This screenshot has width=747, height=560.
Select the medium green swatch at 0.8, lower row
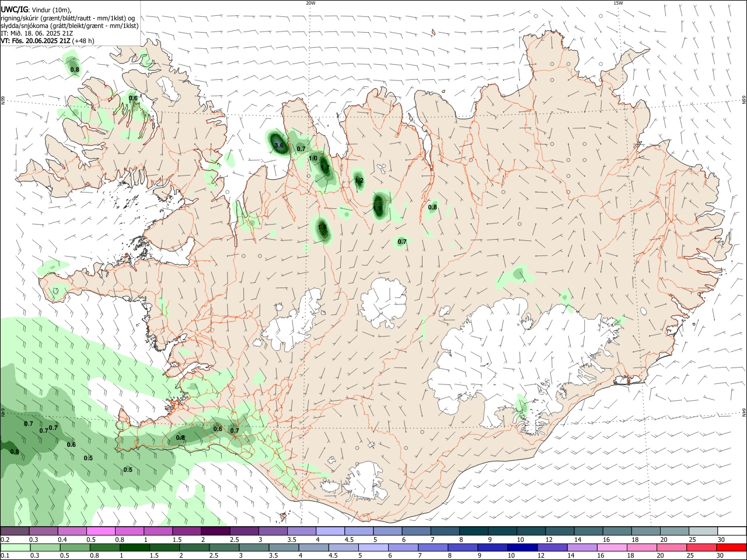(105, 547)
